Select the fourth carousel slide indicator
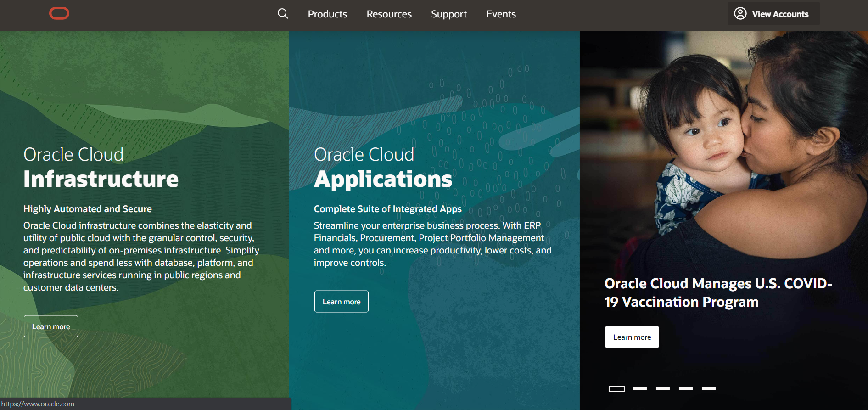 686,388
